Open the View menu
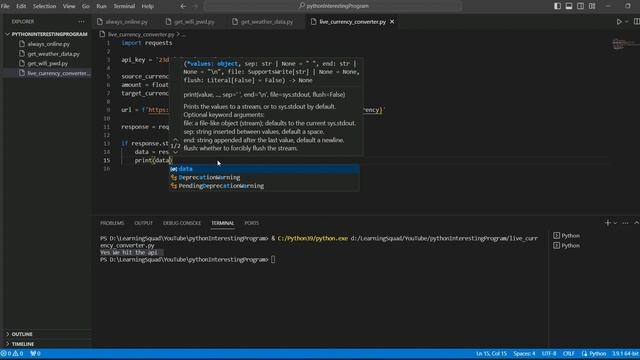 [69, 6]
